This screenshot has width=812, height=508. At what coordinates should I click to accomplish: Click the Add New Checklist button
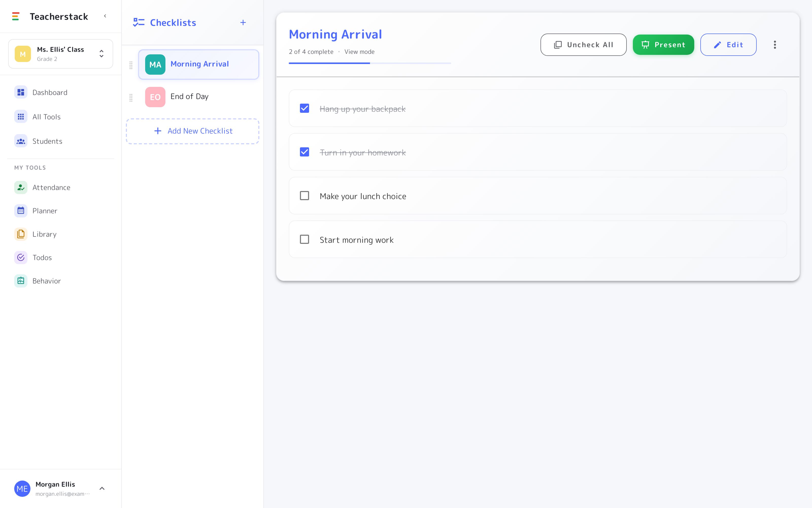[x=193, y=131]
